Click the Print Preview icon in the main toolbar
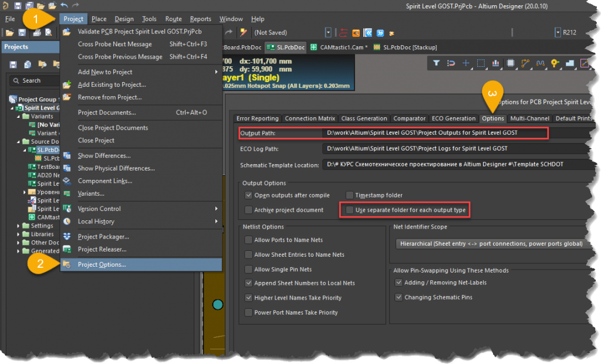601x364 pixels. (49, 33)
